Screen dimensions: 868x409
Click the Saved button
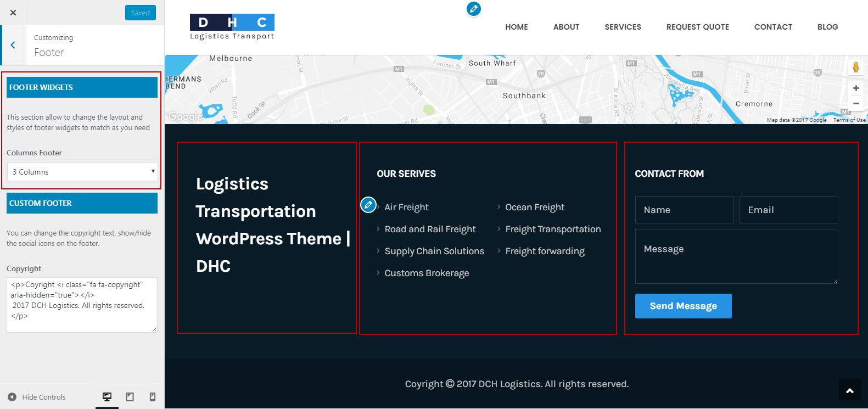tap(140, 13)
